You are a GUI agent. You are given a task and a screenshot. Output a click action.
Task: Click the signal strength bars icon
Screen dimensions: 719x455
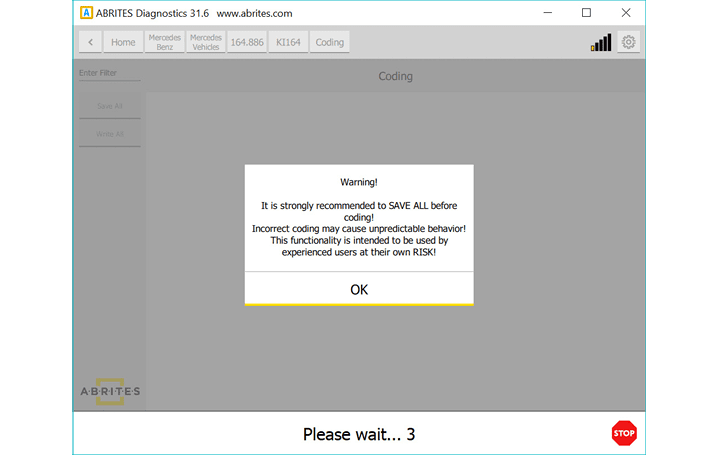(x=600, y=43)
